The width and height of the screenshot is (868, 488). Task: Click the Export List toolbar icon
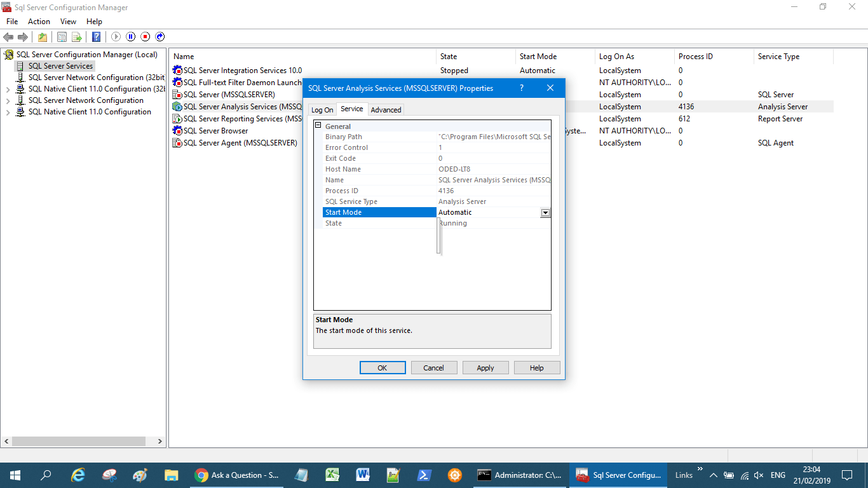[x=76, y=37]
